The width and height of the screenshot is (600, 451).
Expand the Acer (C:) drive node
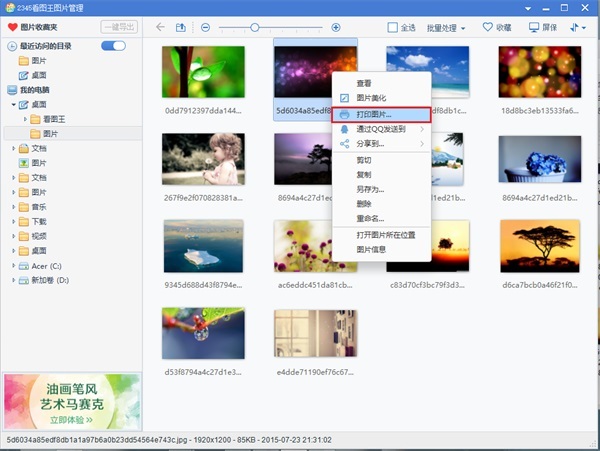(x=14, y=266)
